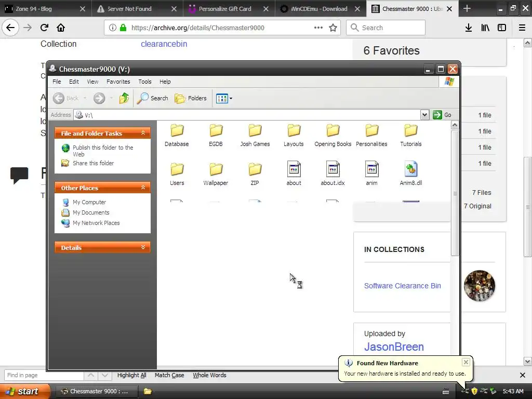Click Share this folder
Viewport: 532px width, 399px height.
[x=94, y=163]
